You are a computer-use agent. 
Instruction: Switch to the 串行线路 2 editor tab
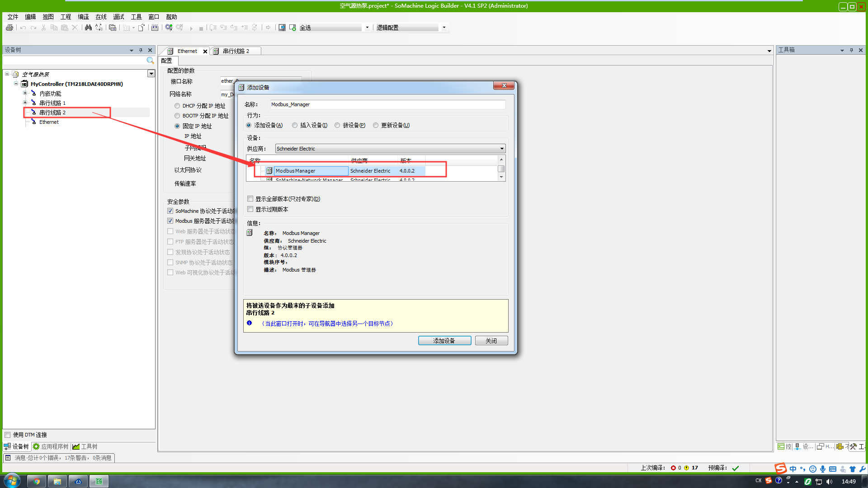coord(236,51)
